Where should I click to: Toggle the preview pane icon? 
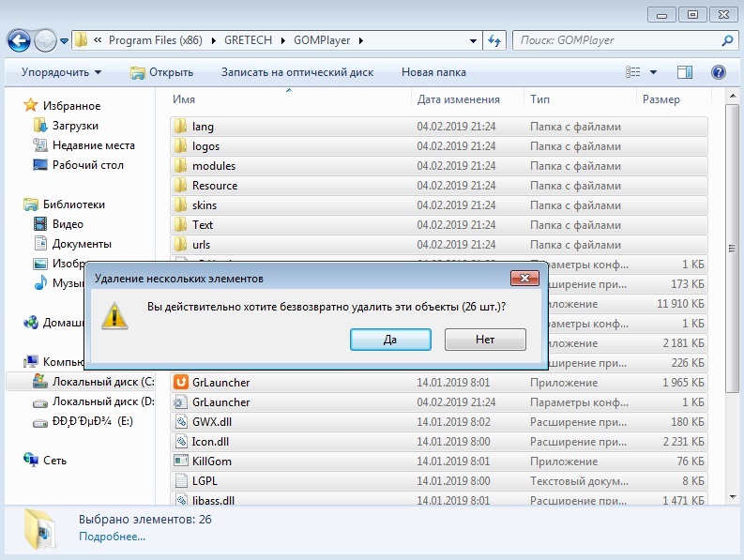coord(685,72)
